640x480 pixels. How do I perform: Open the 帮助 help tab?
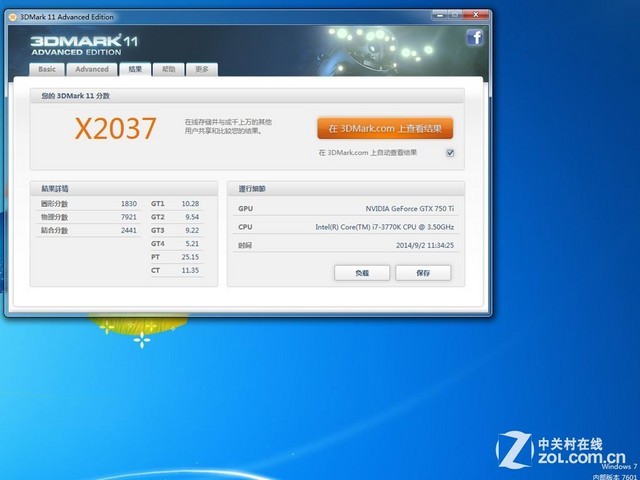169,69
